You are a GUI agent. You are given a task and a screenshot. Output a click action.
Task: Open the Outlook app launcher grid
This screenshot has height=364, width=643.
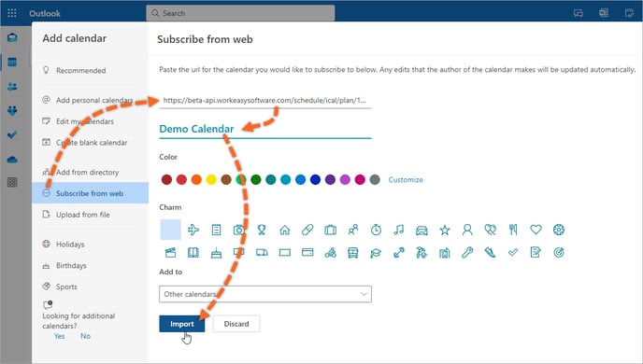(x=12, y=13)
